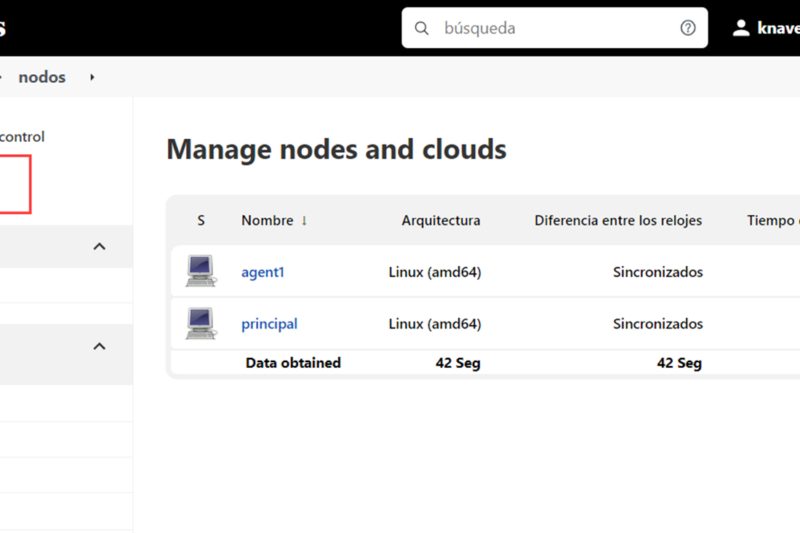Viewport: 800px width, 533px height.
Task: Focus the búsqueda search field
Action: (x=555, y=28)
